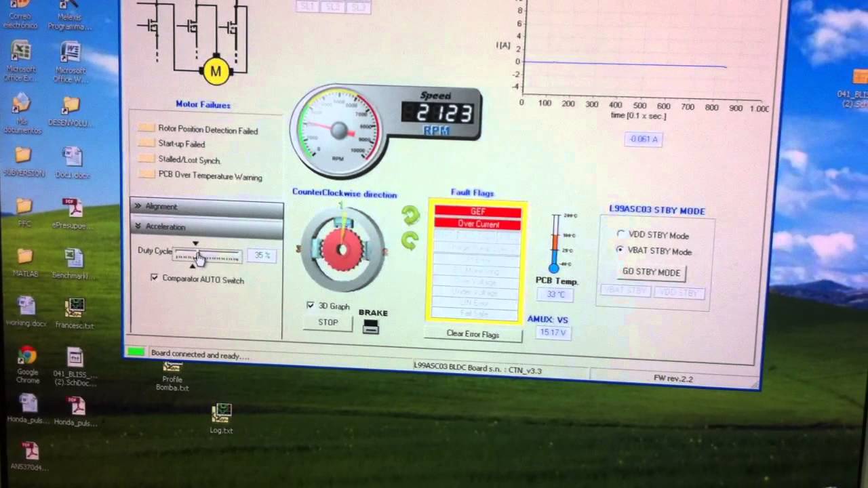868x488 pixels.
Task: Select VBAT STBY Mode radio button
Action: [620, 250]
